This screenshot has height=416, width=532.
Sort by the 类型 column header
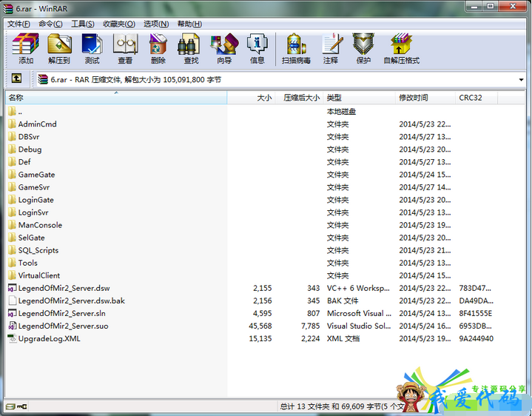(360, 98)
